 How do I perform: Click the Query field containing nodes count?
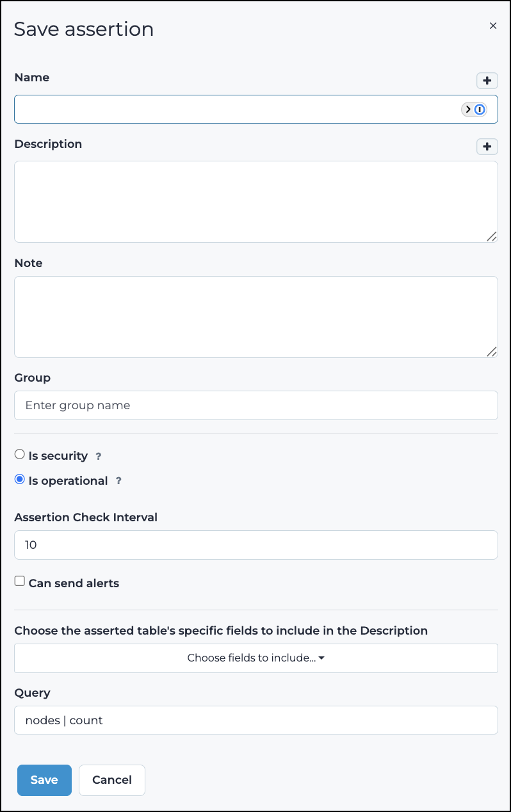[x=255, y=720]
